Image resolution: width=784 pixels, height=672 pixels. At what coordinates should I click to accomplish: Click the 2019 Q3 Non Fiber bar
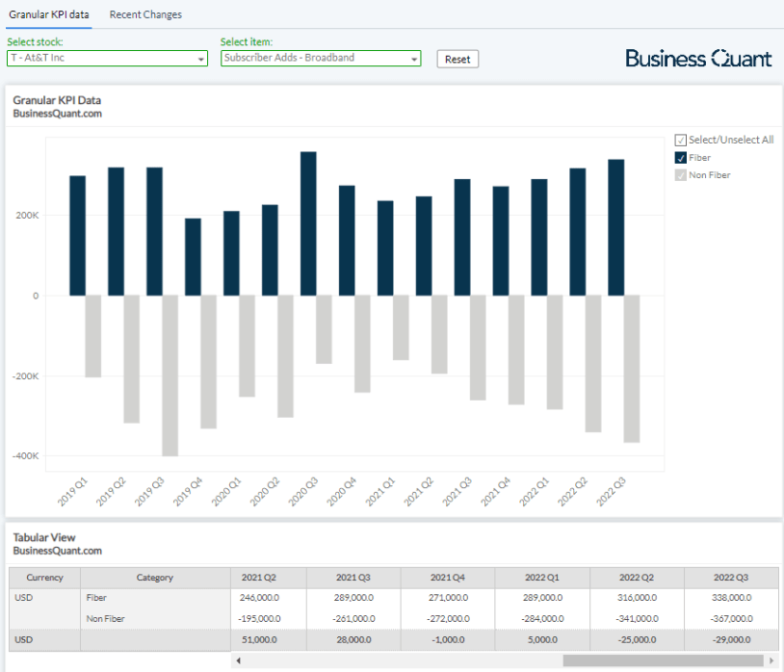tap(170, 375)
